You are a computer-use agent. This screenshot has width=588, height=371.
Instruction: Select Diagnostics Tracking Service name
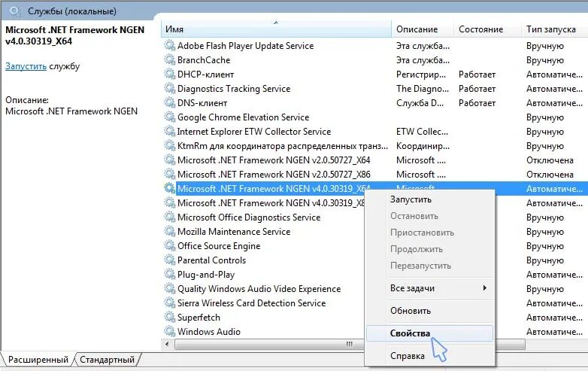click(234, 89)
